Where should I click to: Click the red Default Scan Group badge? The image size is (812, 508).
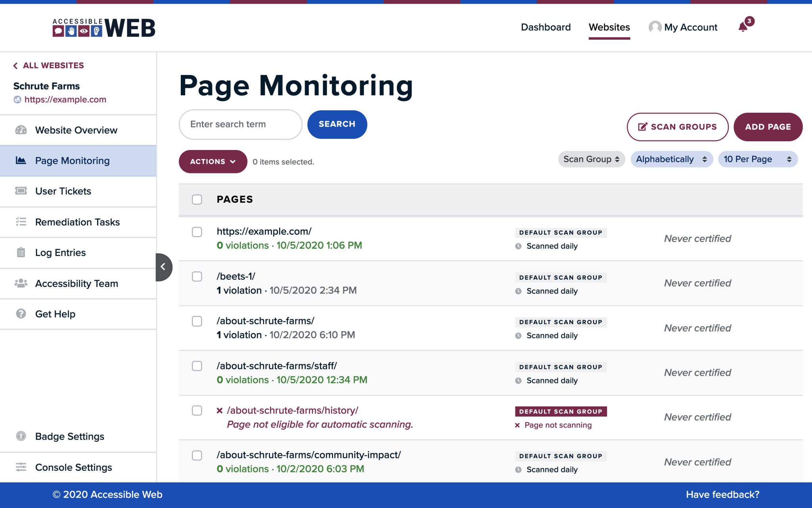561,412
